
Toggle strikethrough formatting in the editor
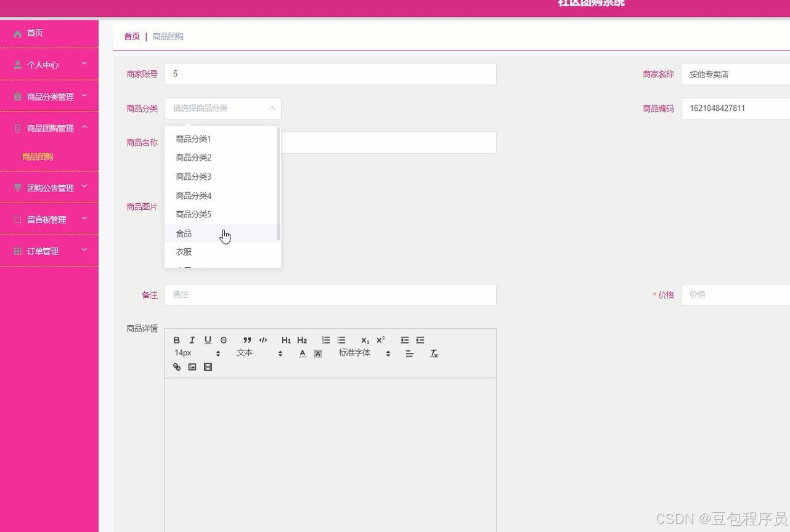pos(224,340)
